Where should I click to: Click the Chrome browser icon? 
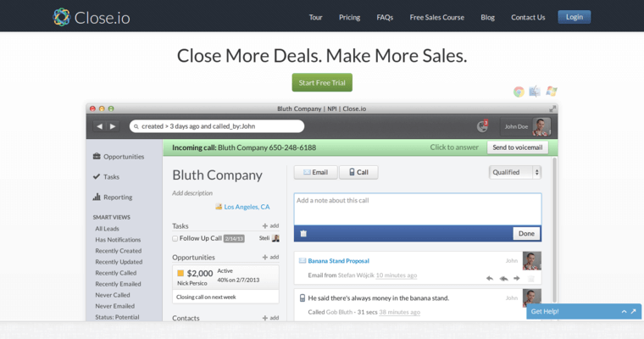click(519, 92)
